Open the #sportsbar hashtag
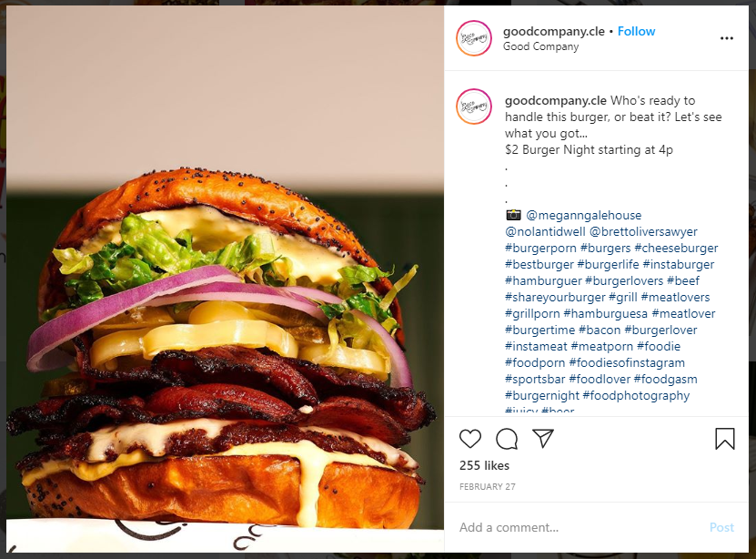Screen dimensions: 756x559 coord(535,379)
